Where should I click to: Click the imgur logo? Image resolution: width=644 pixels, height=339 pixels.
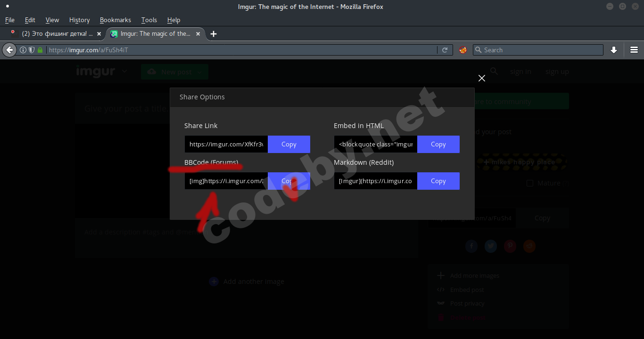(96, 72)
